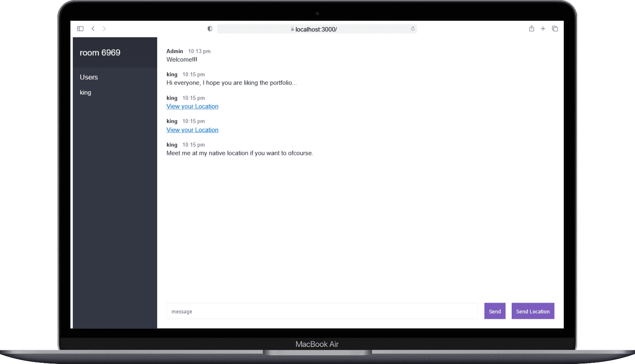This screenshot has height=364, width=635.
Task: Show all tabs with the tab overview icon
Action: point(555,28)
